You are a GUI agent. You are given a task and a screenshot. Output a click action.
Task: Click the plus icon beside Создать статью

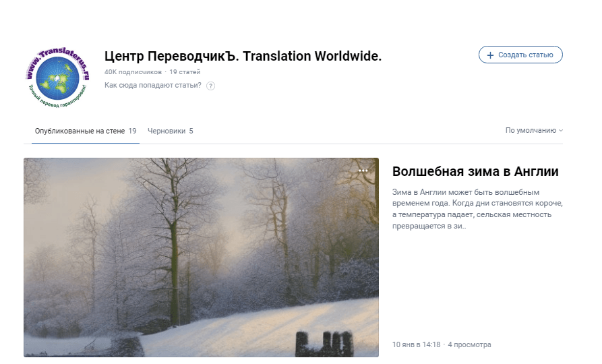pos(490,55)
